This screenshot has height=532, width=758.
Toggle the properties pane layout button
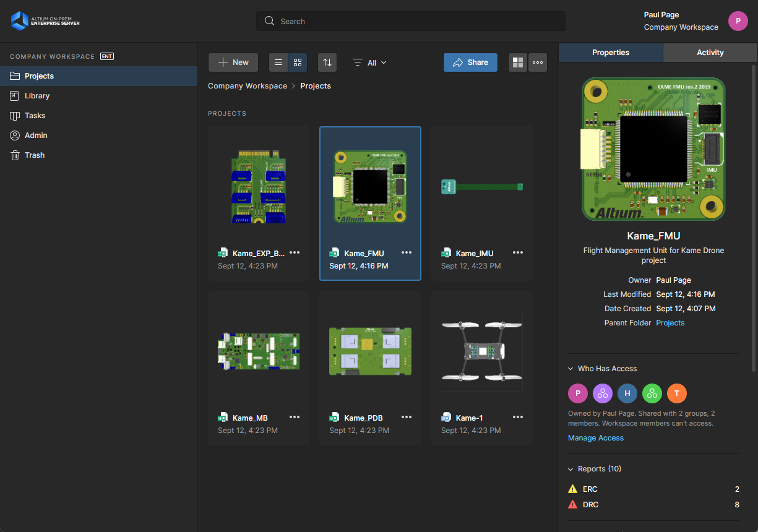(518, 62)
